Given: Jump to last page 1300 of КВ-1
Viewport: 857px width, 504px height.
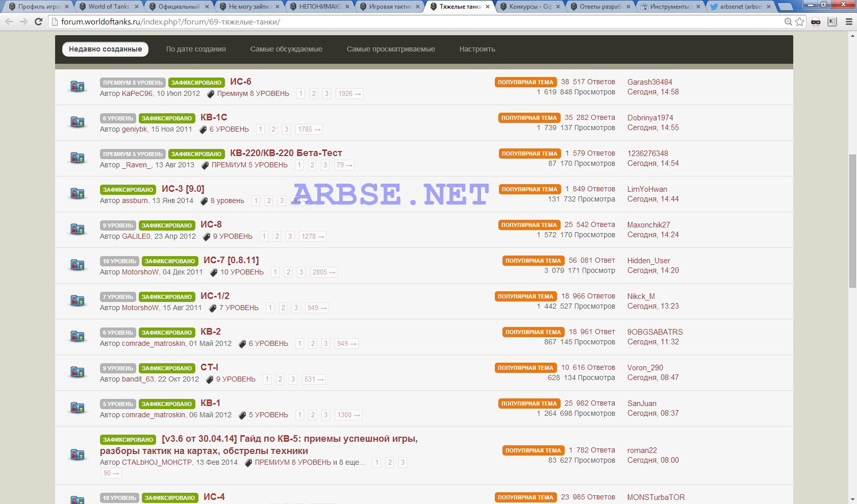Looking at the screenshot, I should pos(349,415).
